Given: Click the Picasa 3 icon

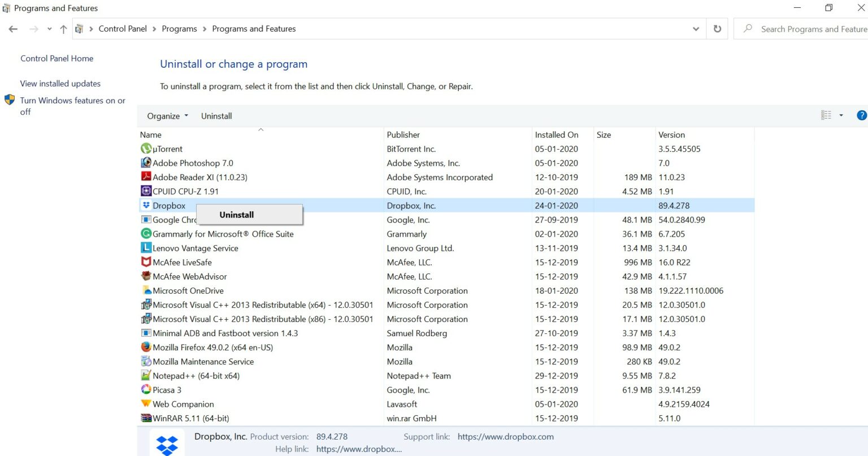Looking at the screenshot, I should pos(145,390).
